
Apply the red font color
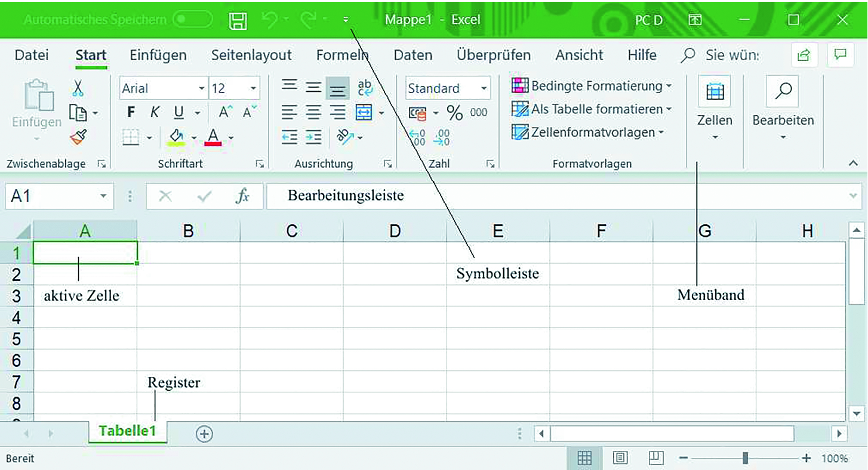(x=213, y=138)
